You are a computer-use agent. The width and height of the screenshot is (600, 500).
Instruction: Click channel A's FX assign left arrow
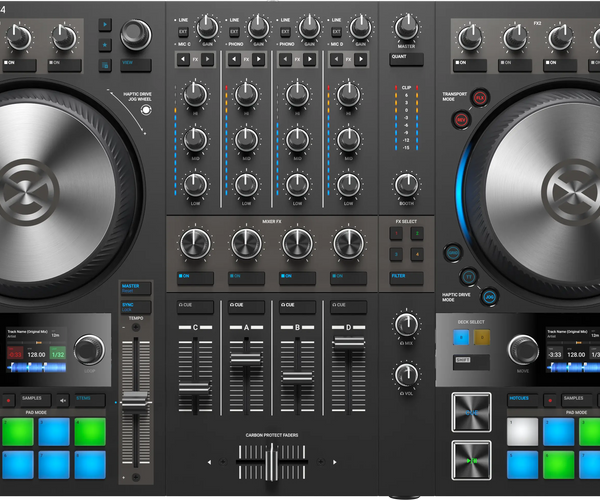click(x=234, y=59)
